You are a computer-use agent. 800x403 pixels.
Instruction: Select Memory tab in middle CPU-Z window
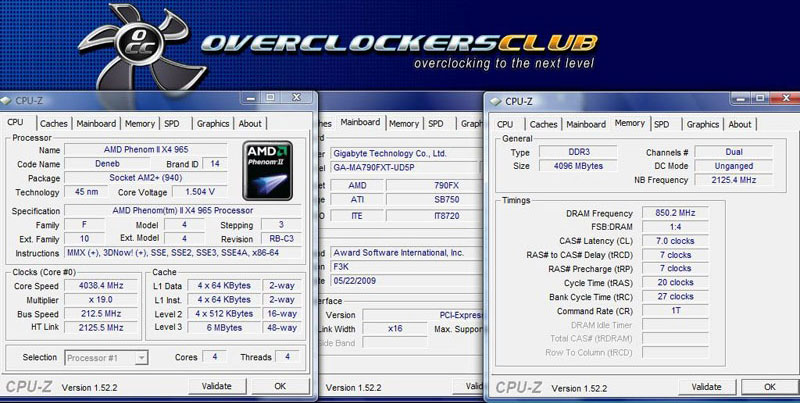pyautogui.click(x=404, y=123)
